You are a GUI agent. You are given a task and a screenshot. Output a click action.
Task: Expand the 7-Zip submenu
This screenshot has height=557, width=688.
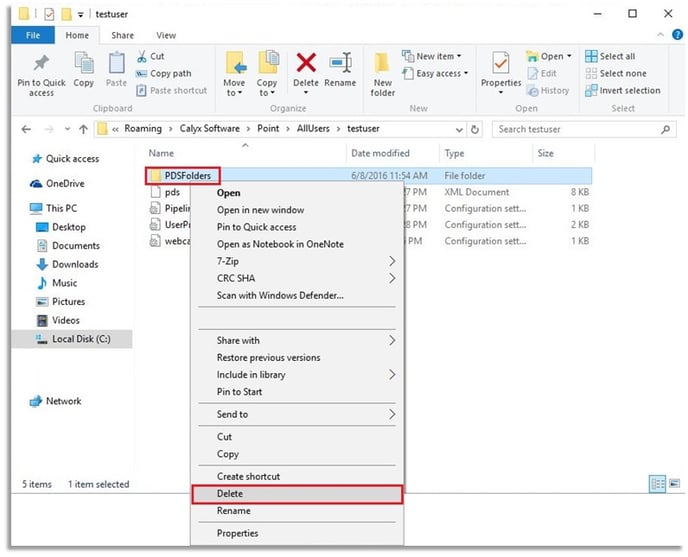(x=392, y=261)
